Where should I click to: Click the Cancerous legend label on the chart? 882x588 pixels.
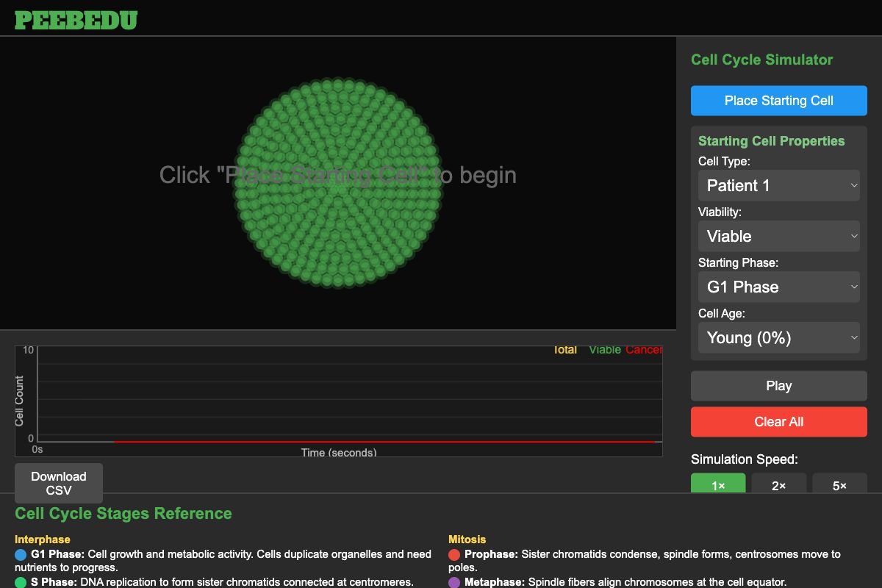[645, 349]
